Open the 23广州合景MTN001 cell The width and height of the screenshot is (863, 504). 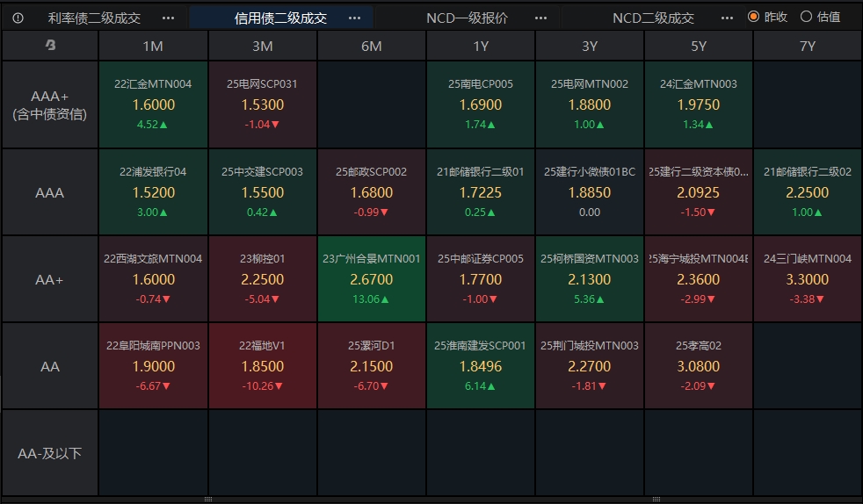point(372,279)
